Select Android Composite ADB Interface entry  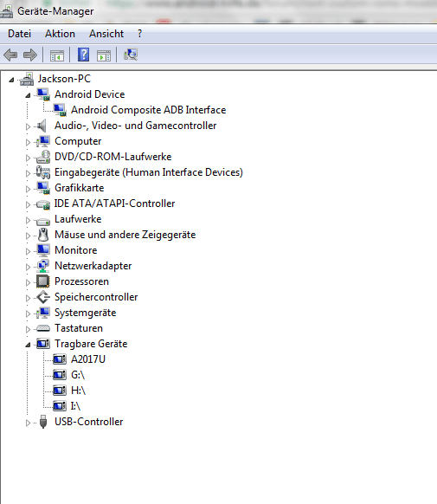click(148, 110)
